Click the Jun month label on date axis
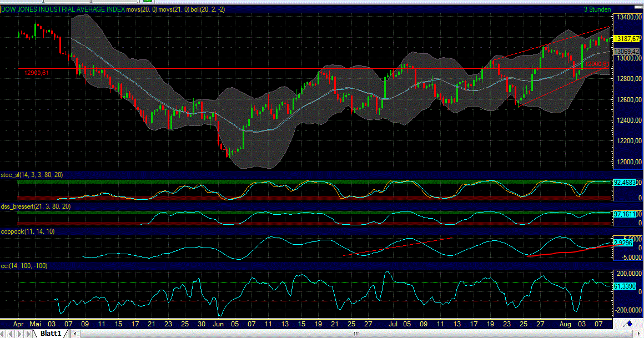 point(219,324)
